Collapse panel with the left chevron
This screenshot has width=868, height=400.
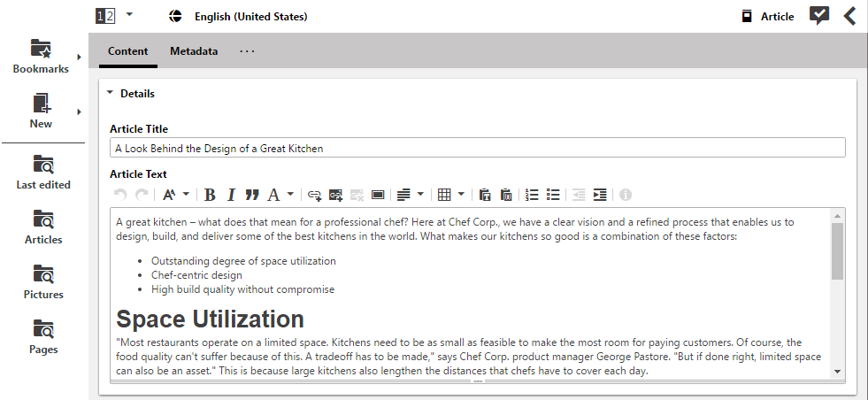(849, 16)
